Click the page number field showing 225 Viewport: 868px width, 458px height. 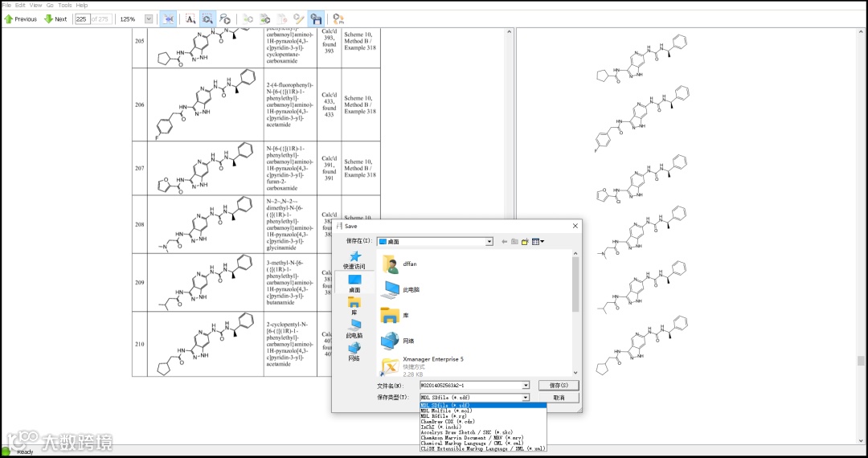[x=83, y=18]
